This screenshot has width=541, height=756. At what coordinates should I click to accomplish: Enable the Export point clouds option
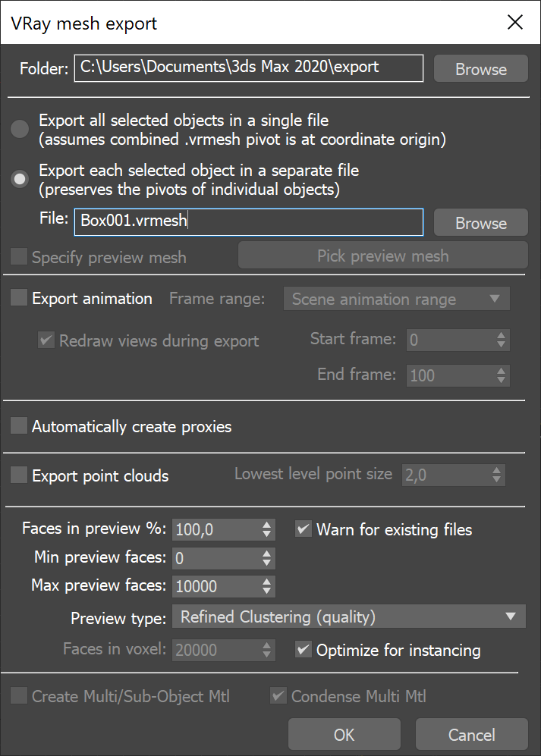18,475
